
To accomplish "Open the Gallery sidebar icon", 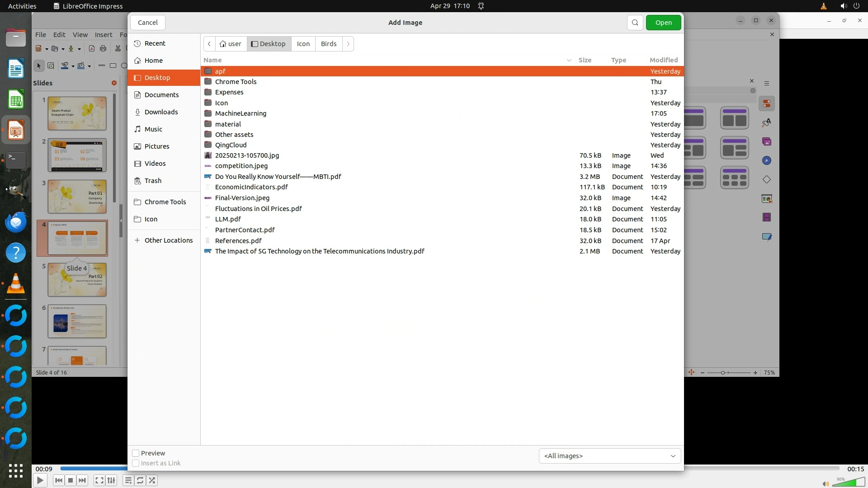I will 767,142.
